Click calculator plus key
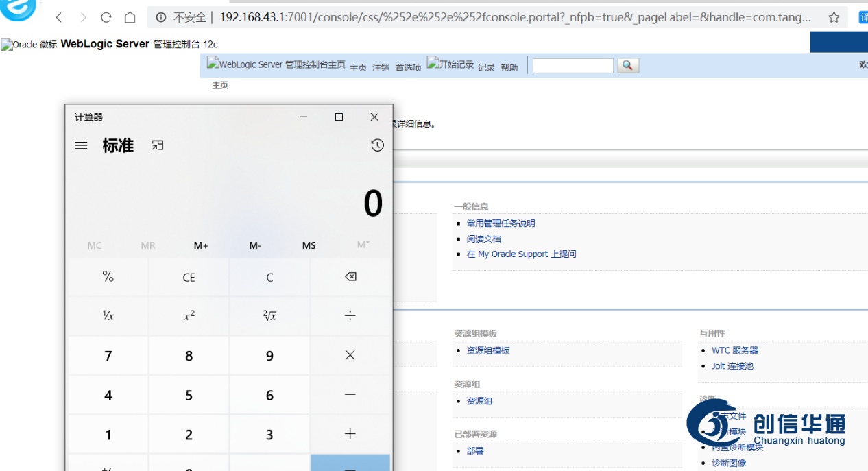The image size is (868, 471). (350, 434)
